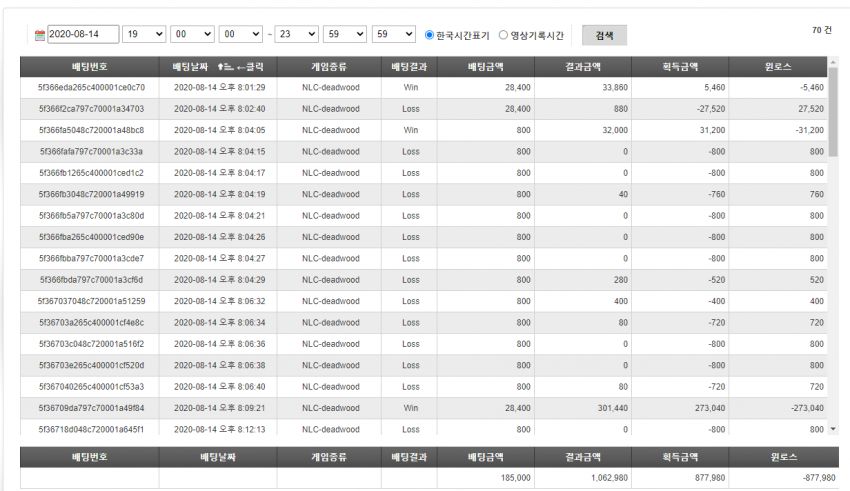Select bet number 5f366fba265c400001ced90e

click(x=92, y=237)
